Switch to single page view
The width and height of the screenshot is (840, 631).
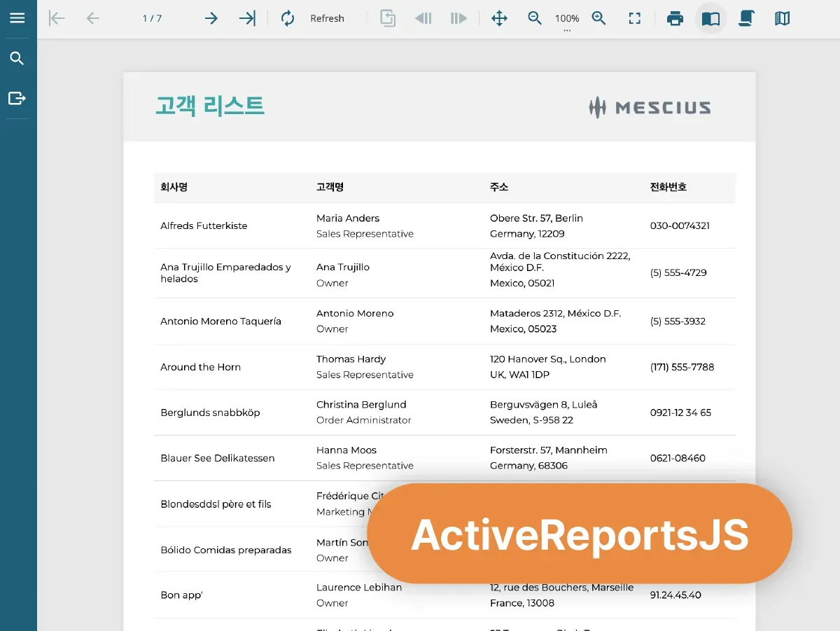[710, 18]
